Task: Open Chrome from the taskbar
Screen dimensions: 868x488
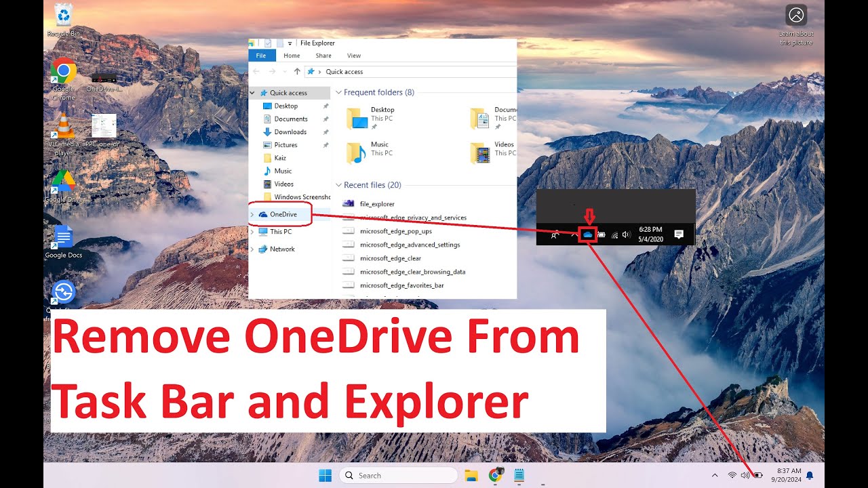Action: coord(496,475)
